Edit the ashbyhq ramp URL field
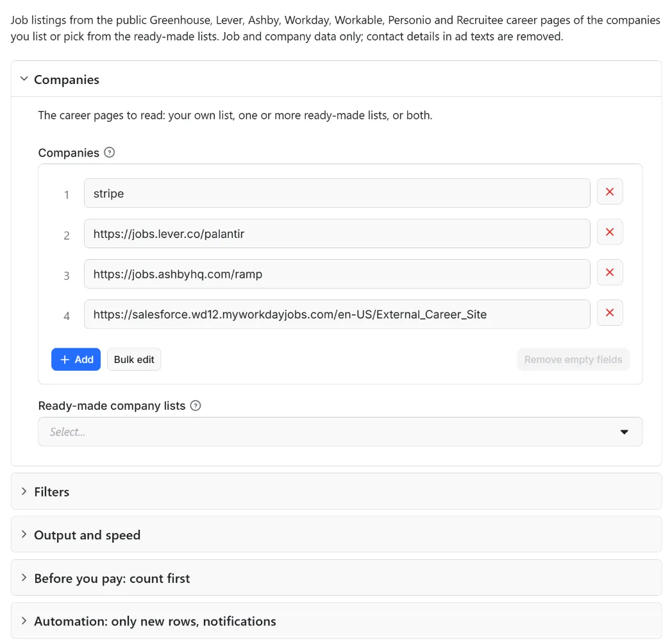The height and width of the screenshot is (642, 672). 337,274
